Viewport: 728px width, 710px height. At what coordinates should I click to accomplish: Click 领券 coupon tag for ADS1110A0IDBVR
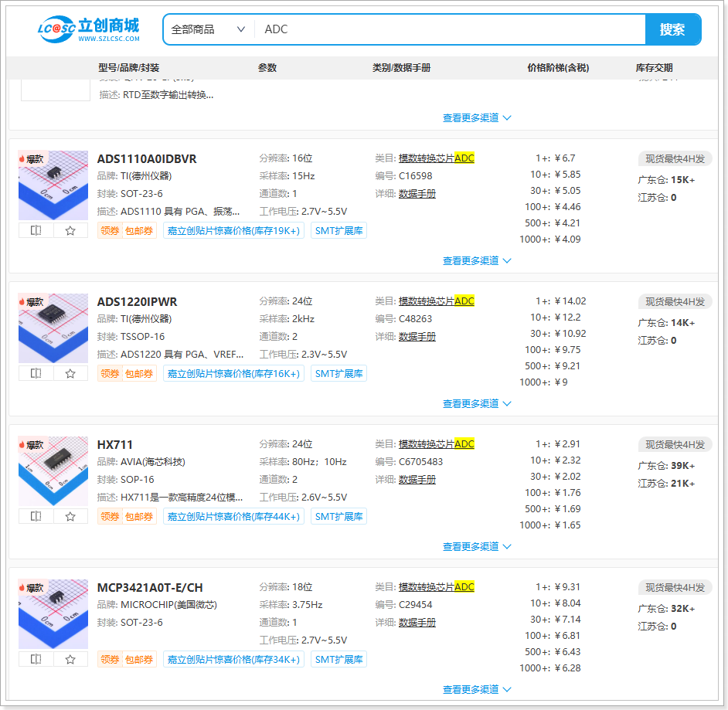click(x=110, y=231)
